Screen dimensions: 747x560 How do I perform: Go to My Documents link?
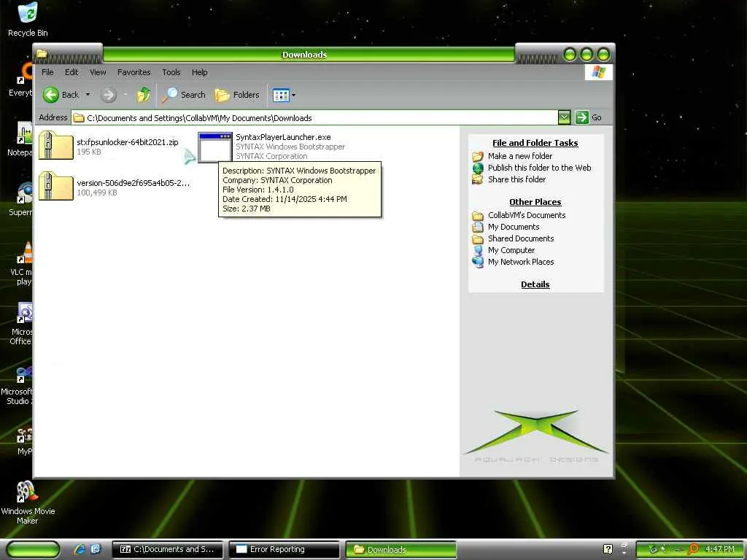coord(514,227)
